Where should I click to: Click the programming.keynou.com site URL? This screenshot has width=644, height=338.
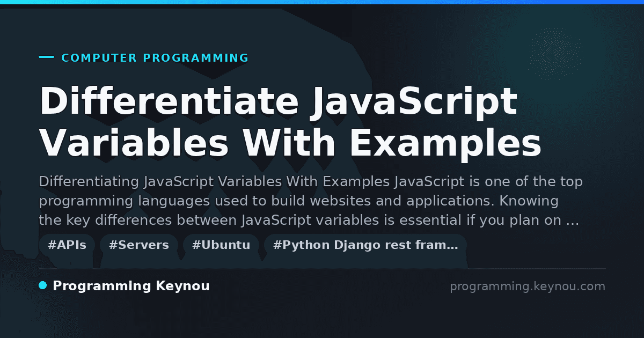pos(528,286)
